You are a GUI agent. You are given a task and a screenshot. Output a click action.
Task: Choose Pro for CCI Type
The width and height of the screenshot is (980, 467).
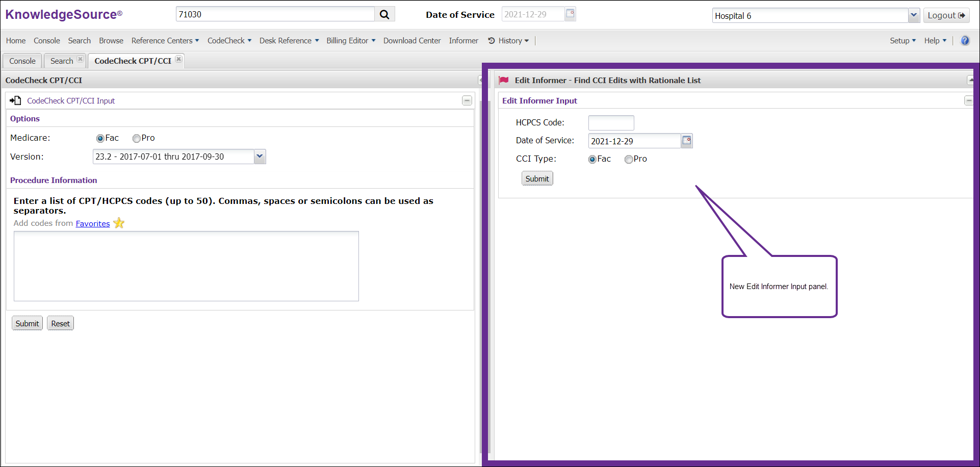(629, 159)
